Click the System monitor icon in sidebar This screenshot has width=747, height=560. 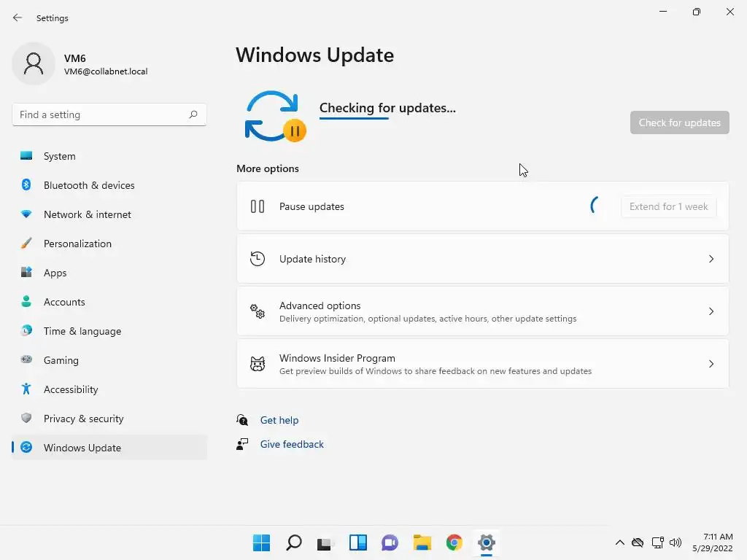[x=26, y=156]
